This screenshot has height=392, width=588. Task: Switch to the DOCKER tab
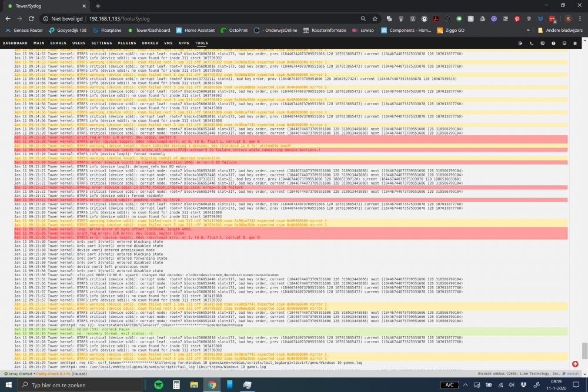click(x=150, y=43)
